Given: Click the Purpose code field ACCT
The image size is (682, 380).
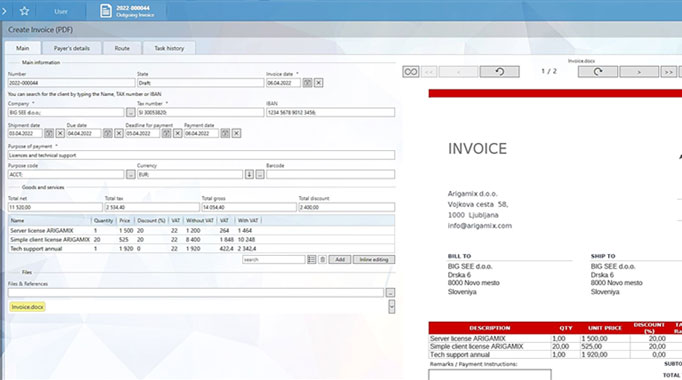Looking at the screenshot, I should (66, 174).
